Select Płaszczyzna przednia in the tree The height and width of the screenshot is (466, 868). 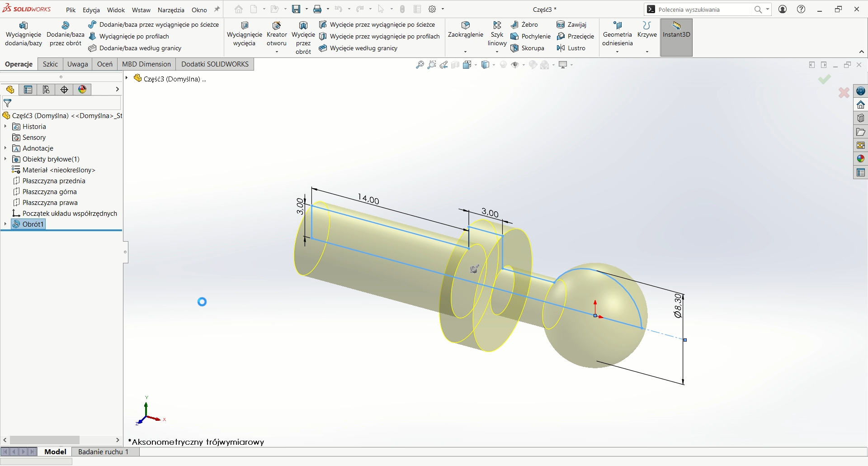pyautogui.click(x=54, y=181)
